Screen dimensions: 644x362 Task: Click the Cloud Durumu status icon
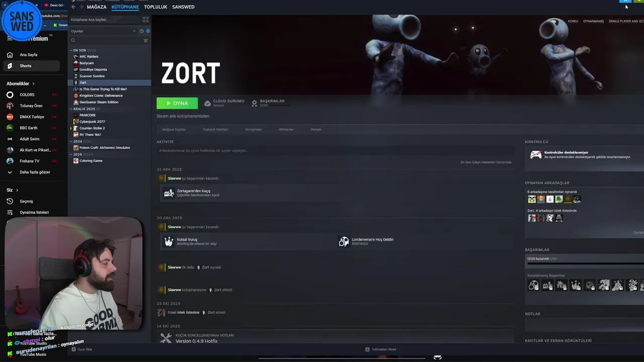207,103
